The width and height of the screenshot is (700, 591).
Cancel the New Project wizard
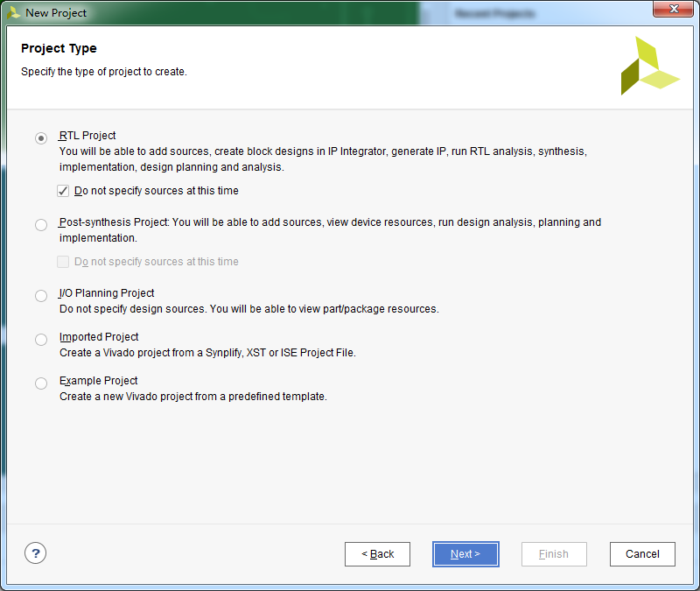642,554
